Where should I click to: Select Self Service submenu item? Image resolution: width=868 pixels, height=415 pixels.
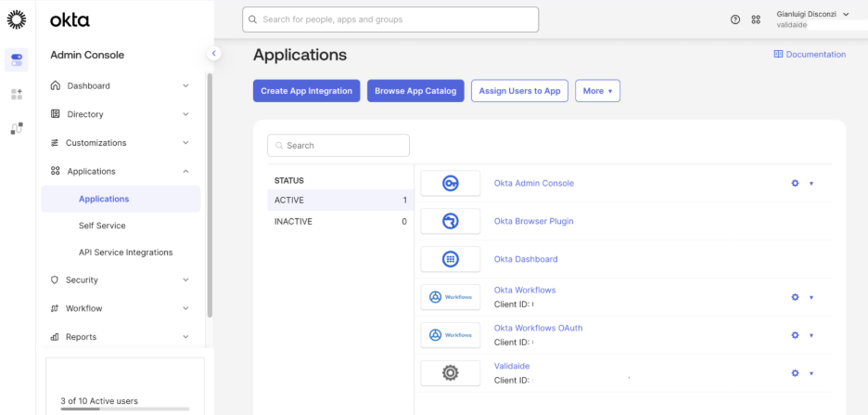tap(102, 226)
